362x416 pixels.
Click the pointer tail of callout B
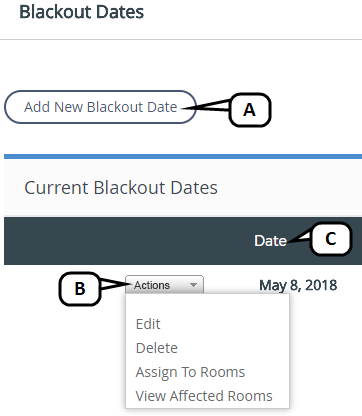[x=114, y=284]
